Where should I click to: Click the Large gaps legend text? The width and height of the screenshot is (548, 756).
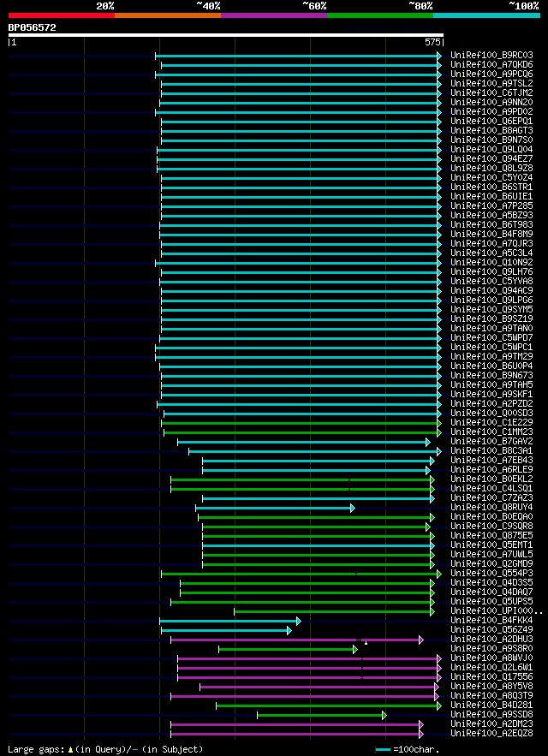(x=105, y=749)
